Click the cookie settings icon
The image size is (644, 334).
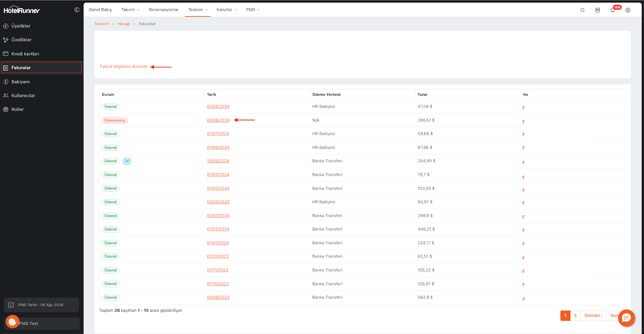pos(12,322)
